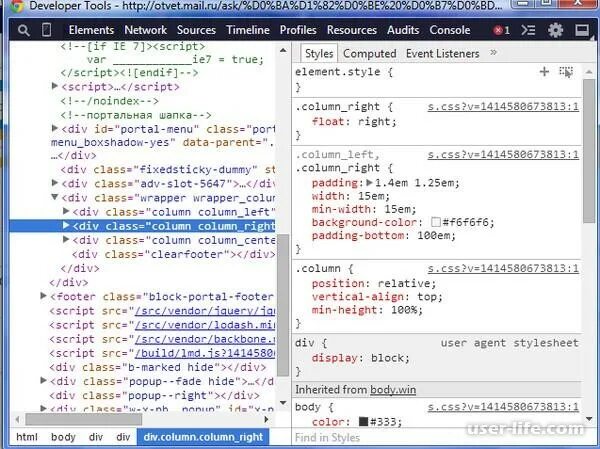The image size is (600, 449).
Task: Click the width: 15em declaration
Action: tap(351, 196)
